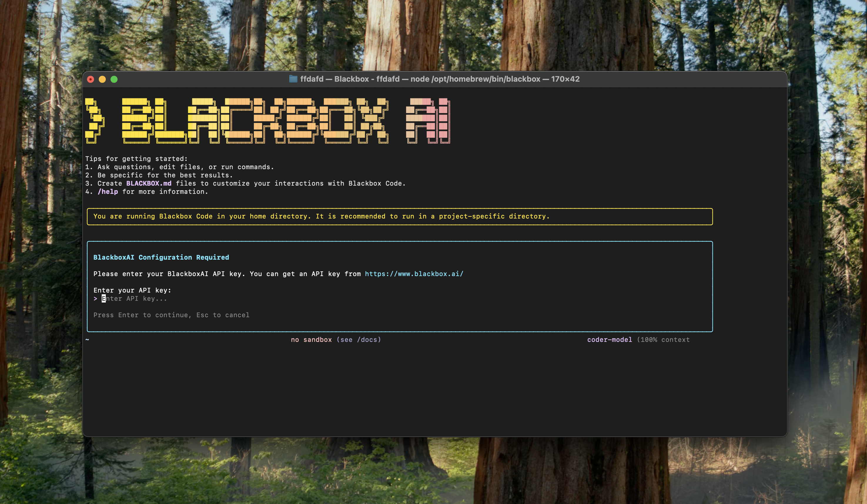Screen dimensions: 867x504
Task: Close the Blackbox terminal window
Action: point(91,79)
